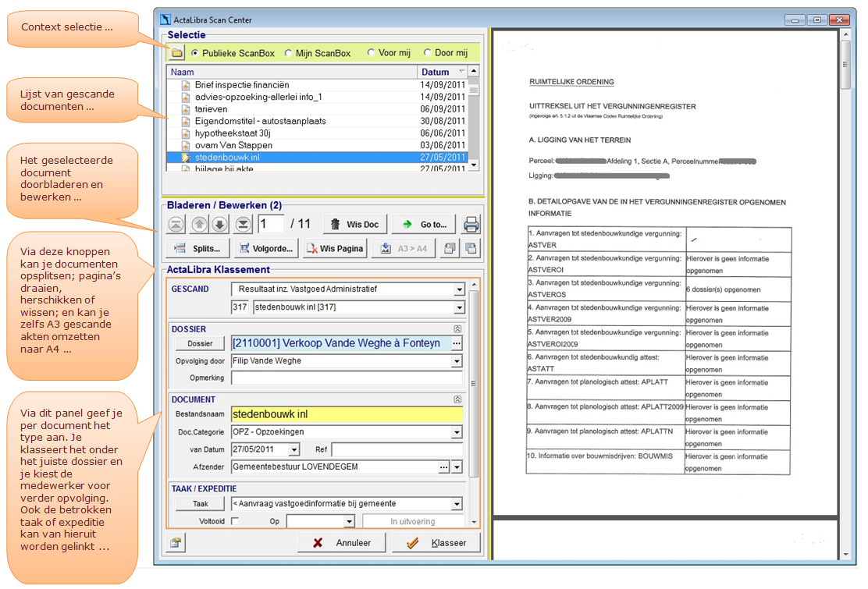Open the Splits... function
Viewport: 868px width, 589px height.
click(197, 248)
